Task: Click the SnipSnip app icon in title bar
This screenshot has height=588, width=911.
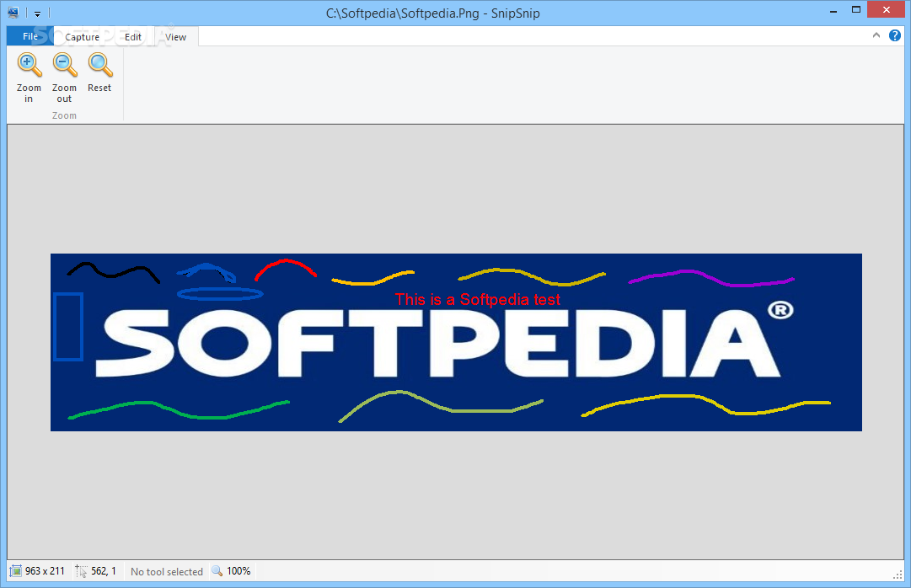Action: (13, 12)
